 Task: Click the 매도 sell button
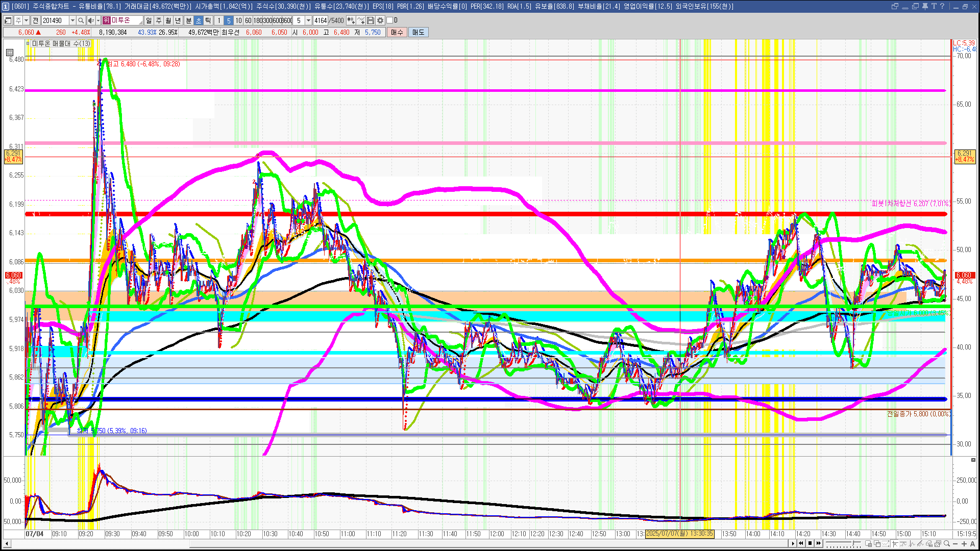(x=419, y=32)
